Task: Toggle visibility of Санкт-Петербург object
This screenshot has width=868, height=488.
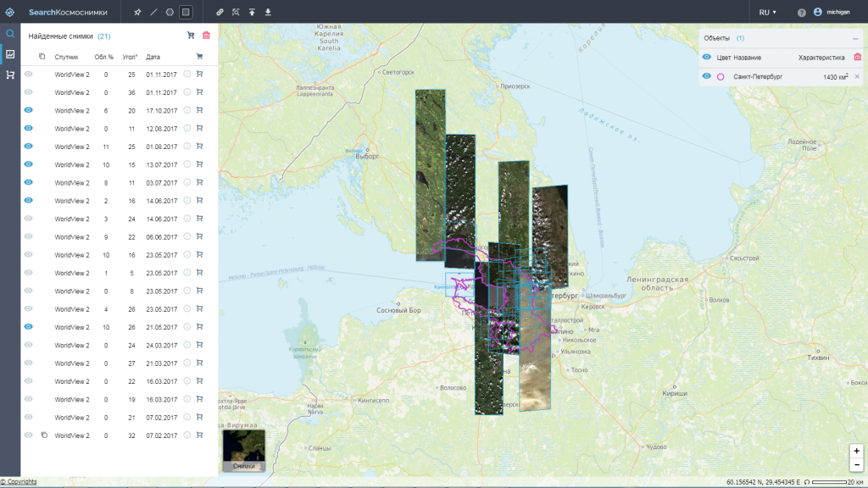Action: [706, 76]
